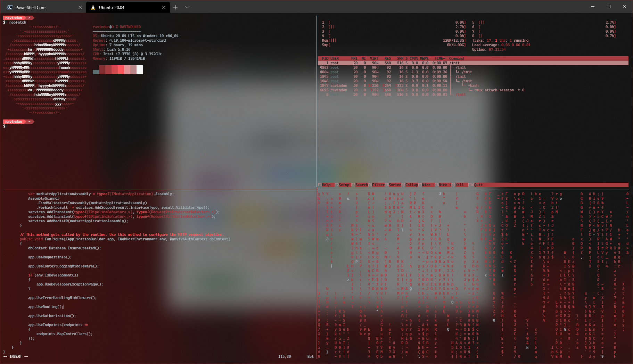Image resolution: width=633 pixels, height=364 pixels.
Task: Click the 'app.UseRouting();' line in vim
Action: point(46,307)
